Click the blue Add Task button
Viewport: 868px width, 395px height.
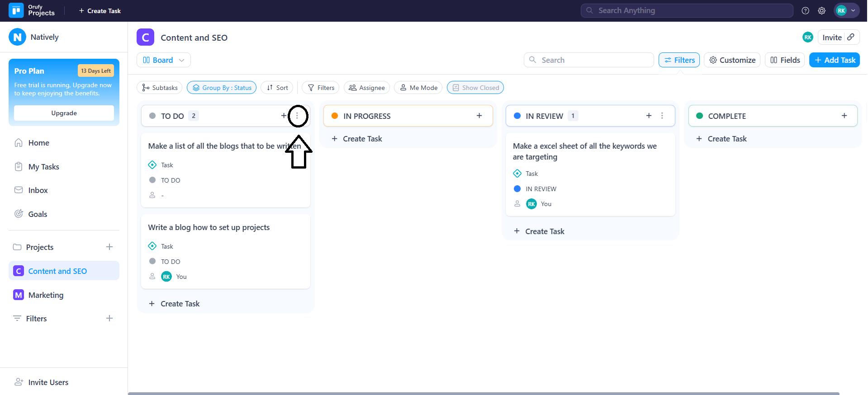click(x=834, y=60)
